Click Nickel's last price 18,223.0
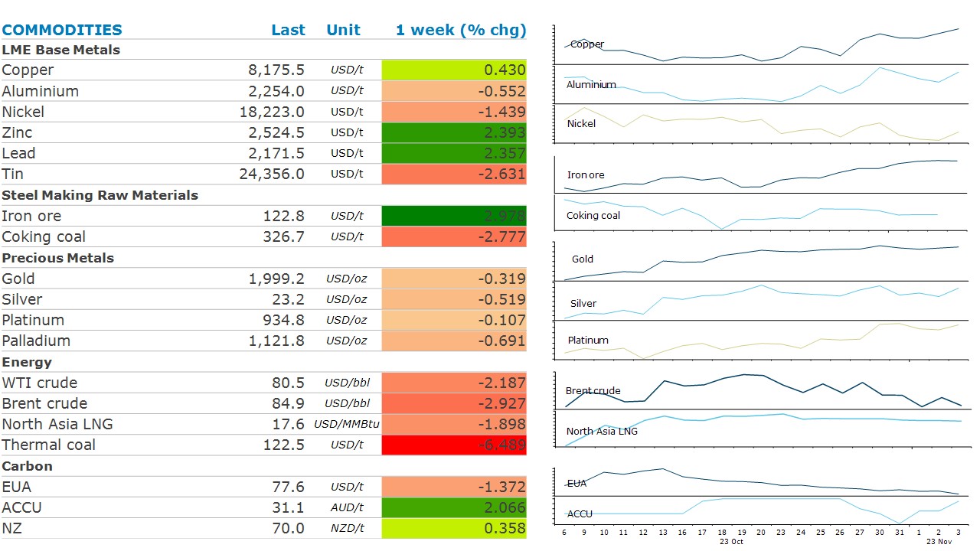The height and width of the screenshot is (551, 980). pyautogui.click(x=272, y=112)
